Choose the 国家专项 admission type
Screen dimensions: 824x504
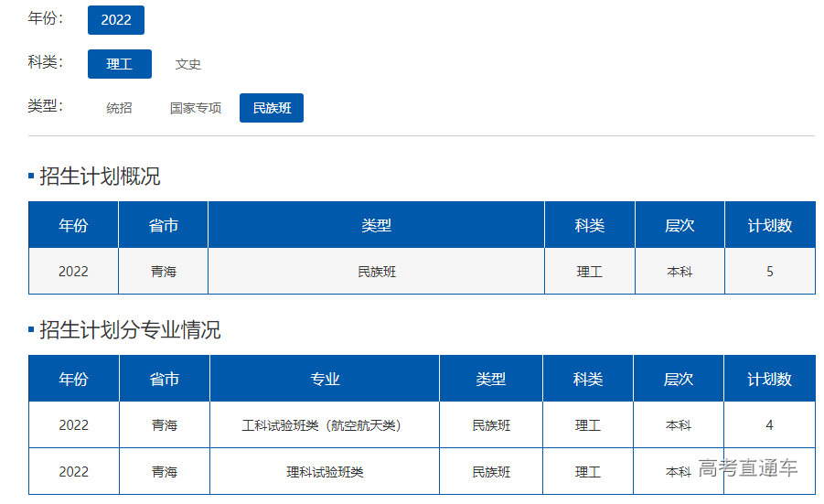[x=196, y=108]
